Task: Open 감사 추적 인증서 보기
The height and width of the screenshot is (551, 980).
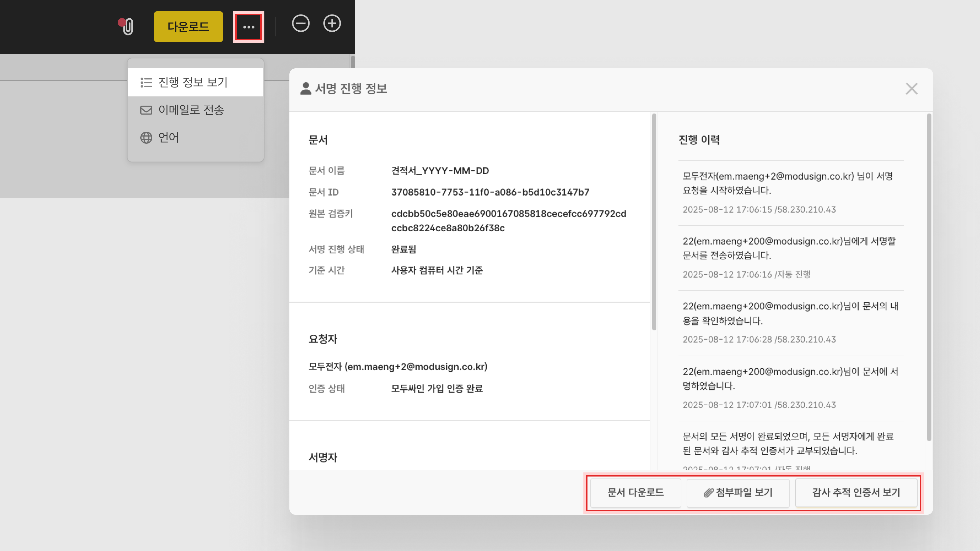Action: (856, 492)
